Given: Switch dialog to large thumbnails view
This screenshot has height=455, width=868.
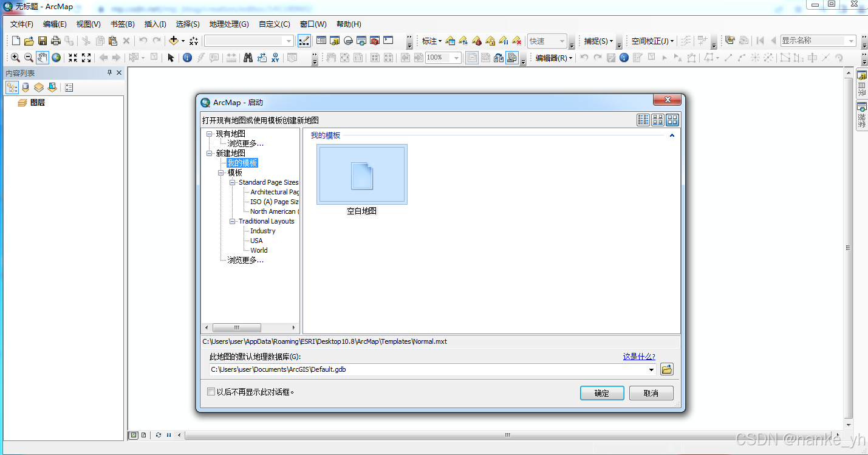Looking at the screenshot, I should point(672,120).
